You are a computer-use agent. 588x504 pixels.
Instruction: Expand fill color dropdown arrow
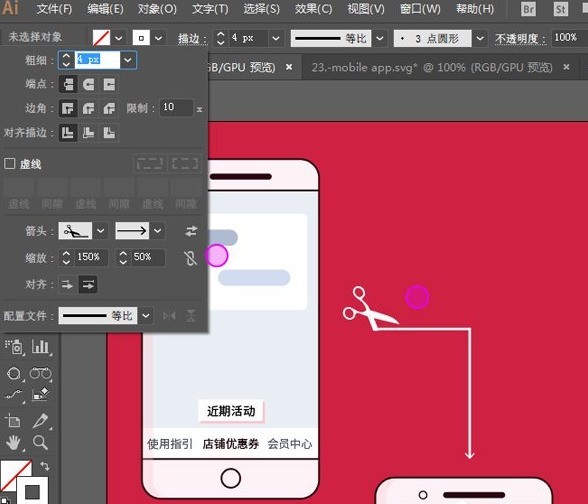(x=118, y=38)
